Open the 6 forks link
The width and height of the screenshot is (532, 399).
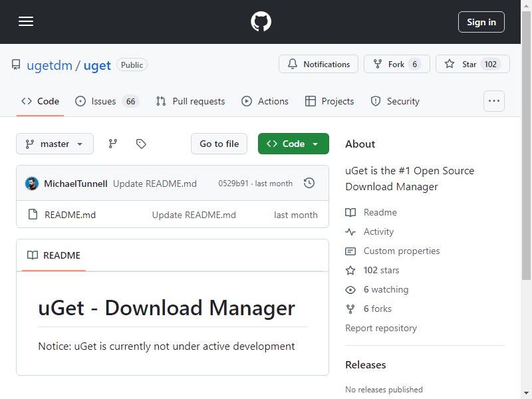378,309
